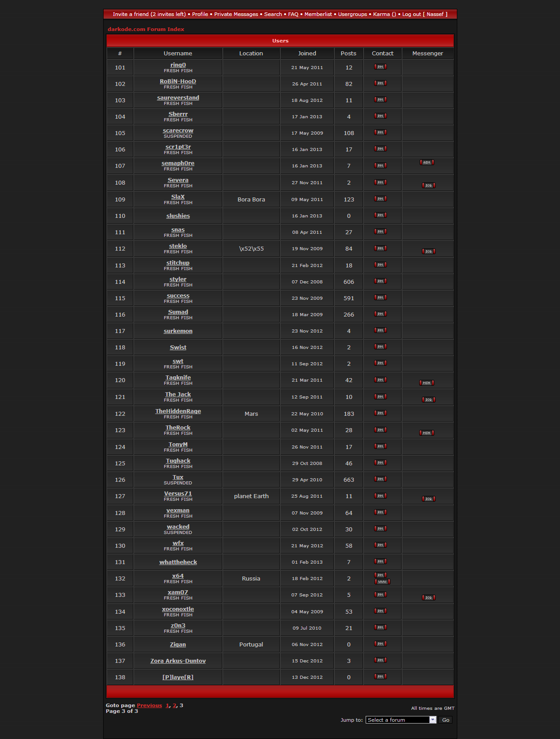Image resolution: width=560 pixels, height=739 pixels.
Task: Click the ICQ icon for steklo
Action: (x=429, y=251)
